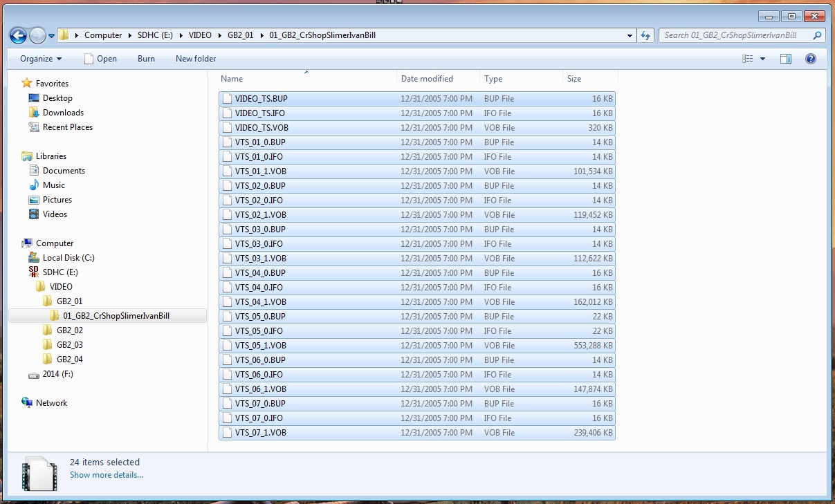Select the file VIDEO_TS.IFO
The image size is (835, 504).
[x=416, y=113]
